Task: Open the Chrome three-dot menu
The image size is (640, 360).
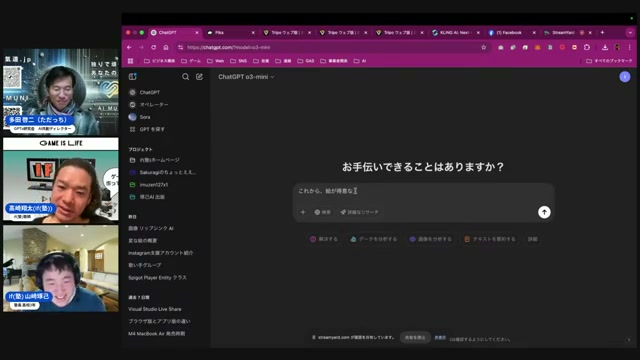Action: tap(630, 47)
